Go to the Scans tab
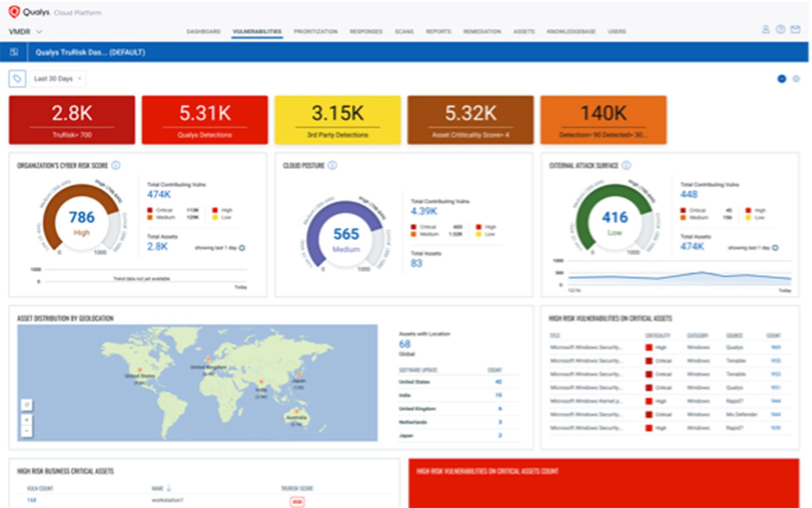 point(404,32)
